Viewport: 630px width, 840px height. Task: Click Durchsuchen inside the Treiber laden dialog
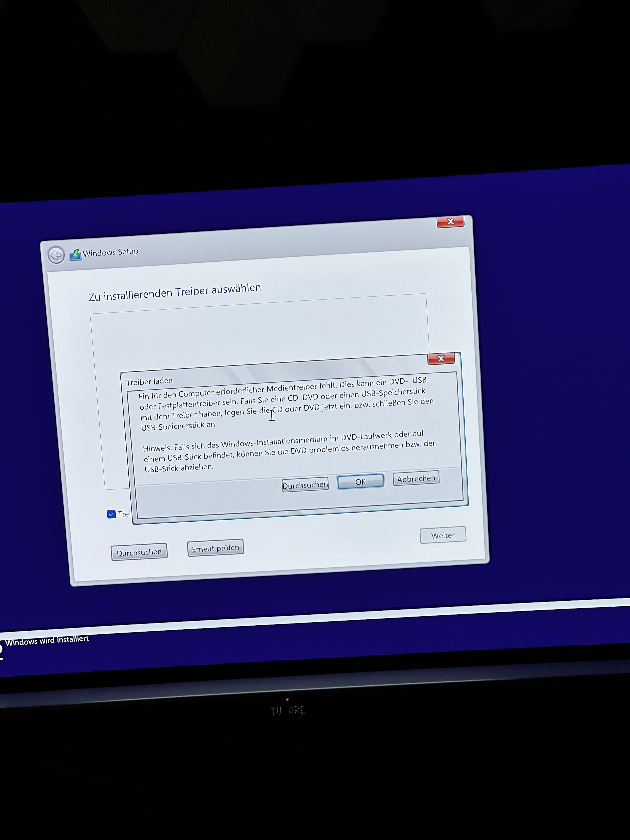[305, 485]
